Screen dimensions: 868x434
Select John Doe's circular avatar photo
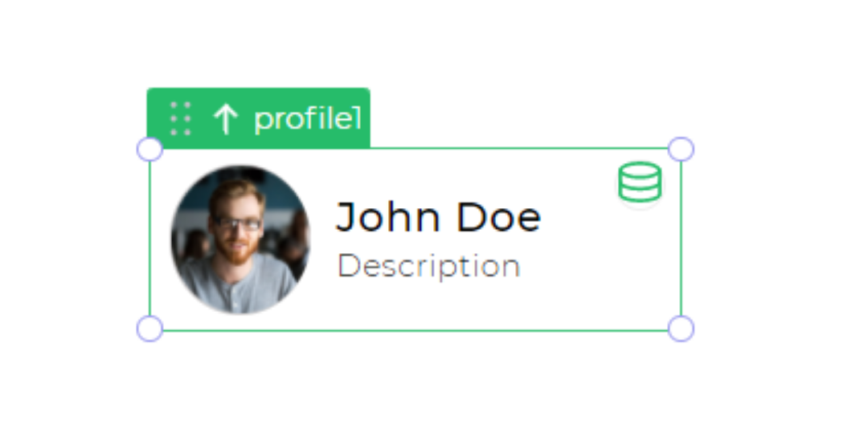[x=240, y=240]
